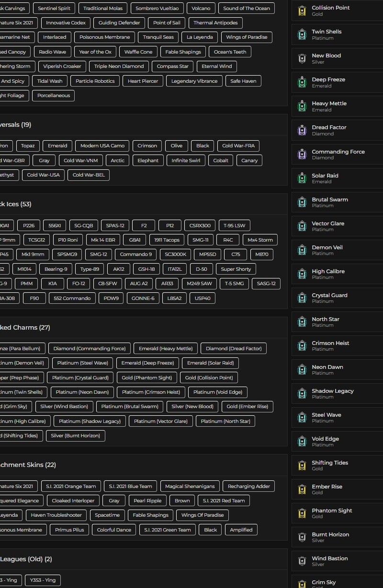Open the Neon Dawn list entry
Image resolution: width=383 pixels, height=588 pixels.
coord(327,370)
